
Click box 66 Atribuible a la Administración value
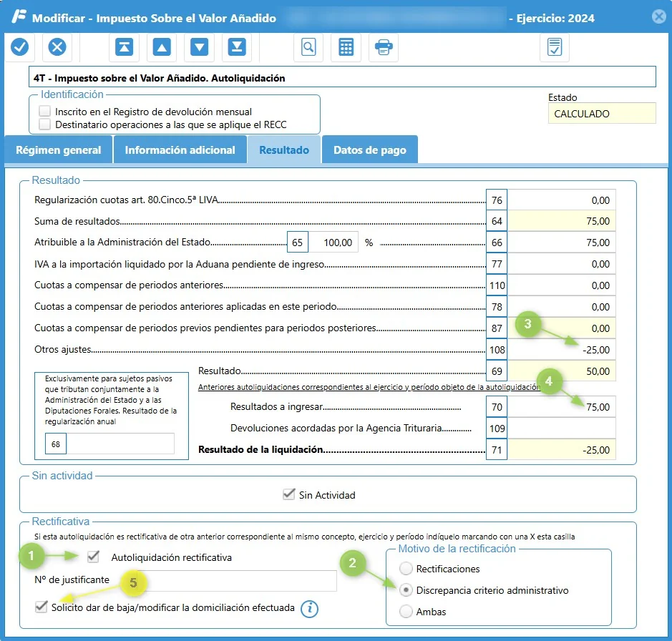point(561,243)
